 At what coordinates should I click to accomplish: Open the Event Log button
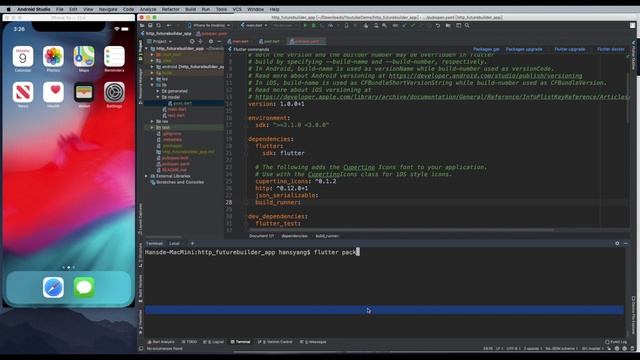click(616, 342)
